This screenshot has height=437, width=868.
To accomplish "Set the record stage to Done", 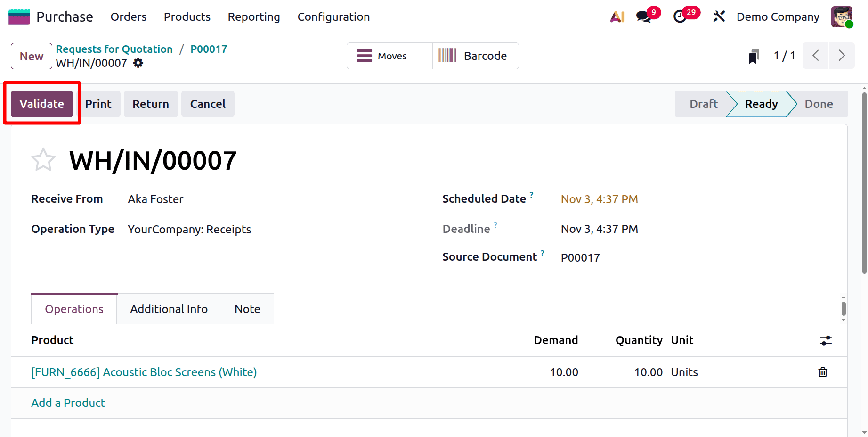I will [x=819, y=104].
